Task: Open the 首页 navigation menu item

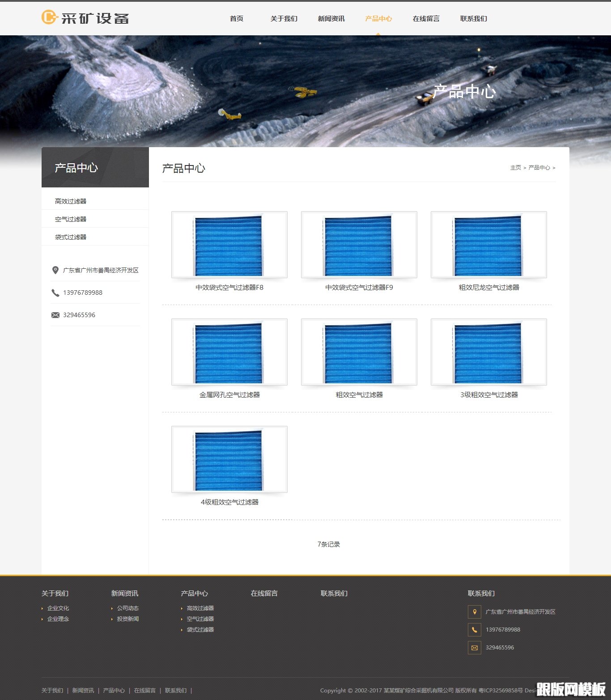Action: coord(237,18)
